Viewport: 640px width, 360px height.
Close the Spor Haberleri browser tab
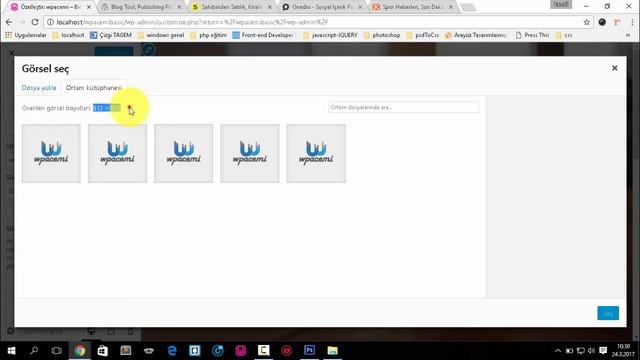451,7
